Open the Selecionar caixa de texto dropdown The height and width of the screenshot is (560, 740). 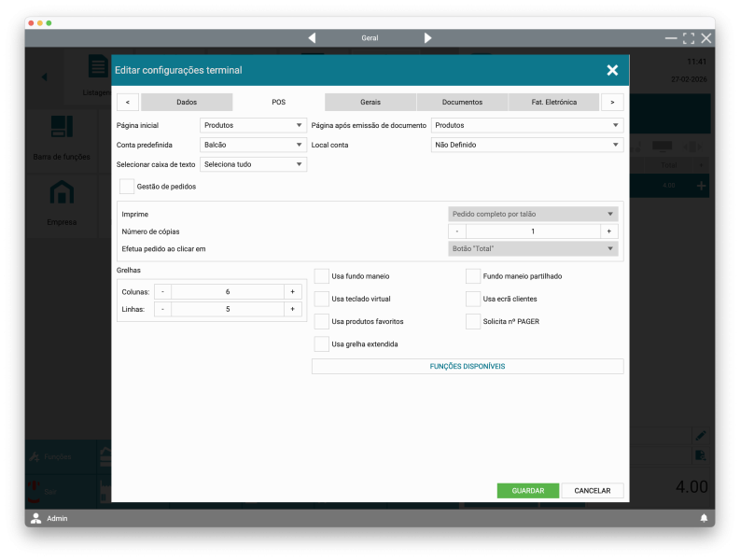pyautogui.click(x=253, y=164)
